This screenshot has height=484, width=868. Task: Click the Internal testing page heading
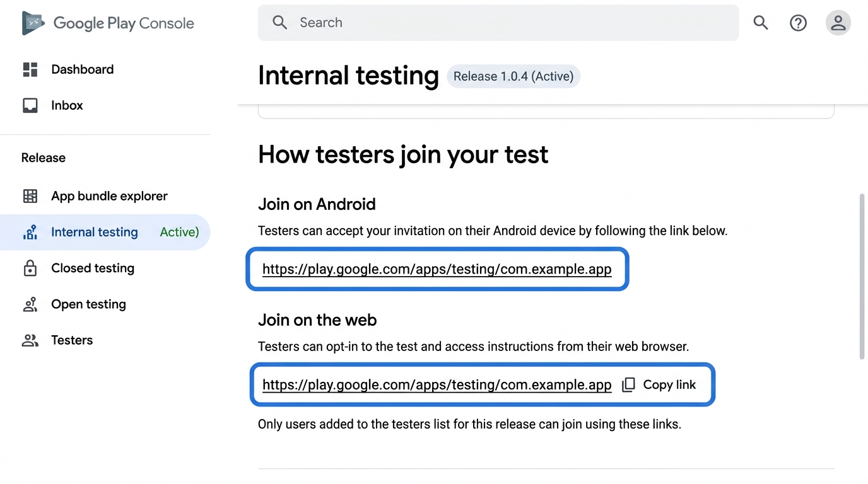point(348,76)
